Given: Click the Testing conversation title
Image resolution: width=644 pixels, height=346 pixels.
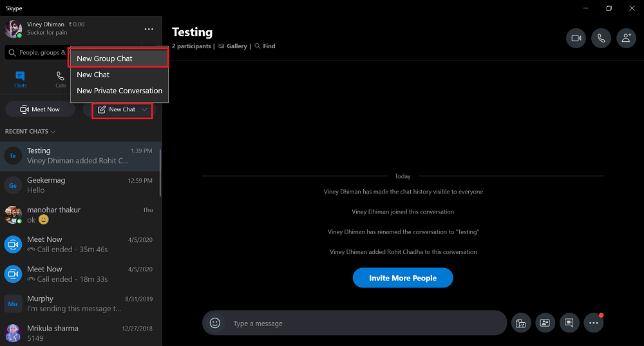Looking at the screenshot, I should (x=192, y=32).
